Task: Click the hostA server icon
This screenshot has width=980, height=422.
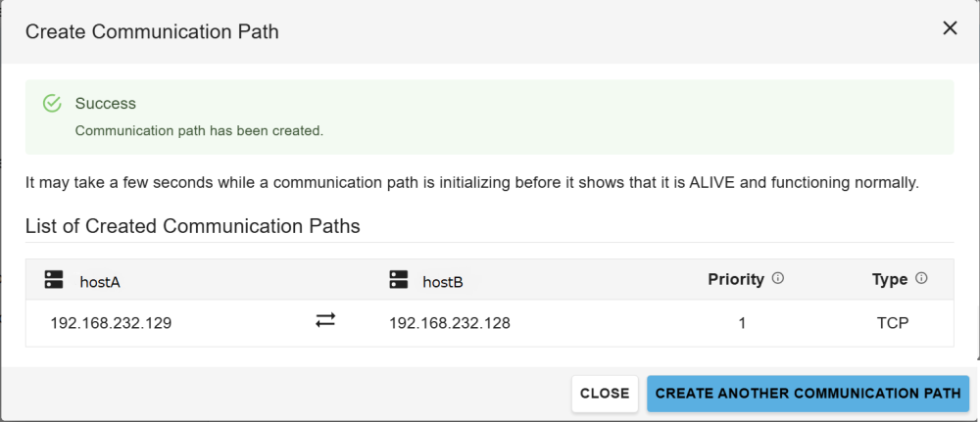Action: click(x=54, y=280)
